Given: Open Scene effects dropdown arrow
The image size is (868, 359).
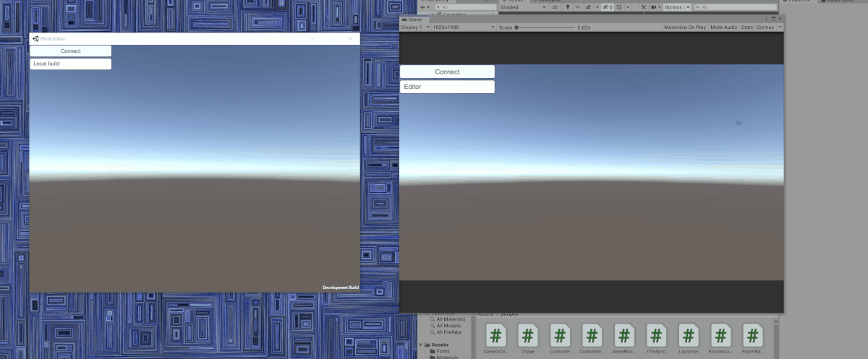Looking at the screenshot, I should click(597, 7).
